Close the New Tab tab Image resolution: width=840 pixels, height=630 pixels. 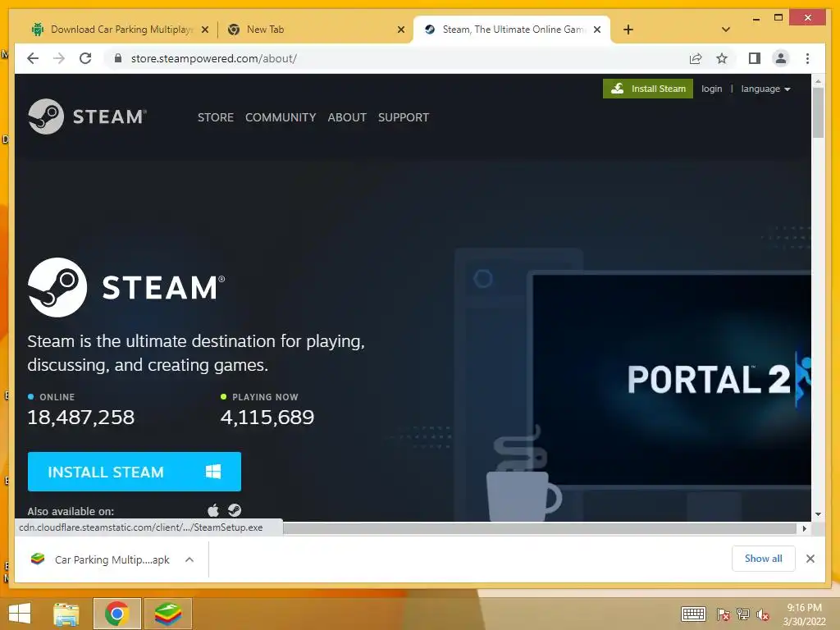400,30
